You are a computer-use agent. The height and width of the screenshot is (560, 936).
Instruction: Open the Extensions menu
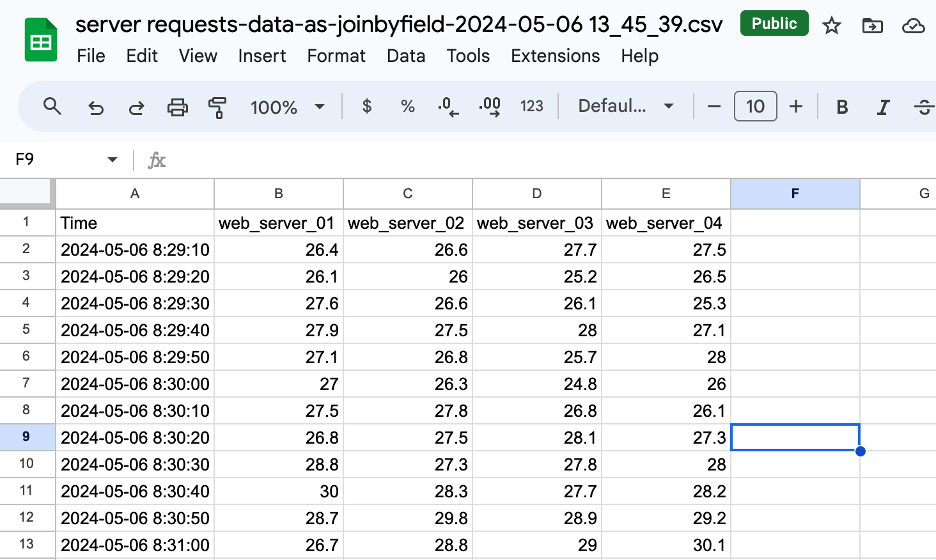(555, 56)
